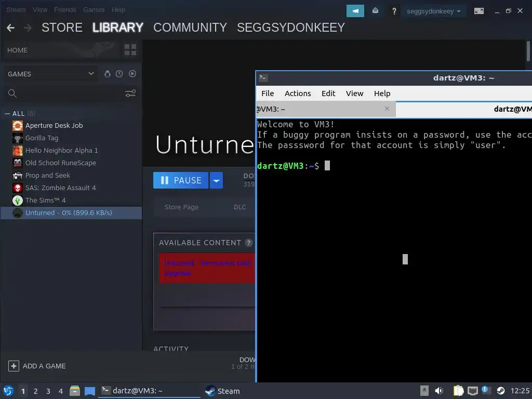Click the library search magnifier icon
532x399 pixels.
click(x=12, y=94)
